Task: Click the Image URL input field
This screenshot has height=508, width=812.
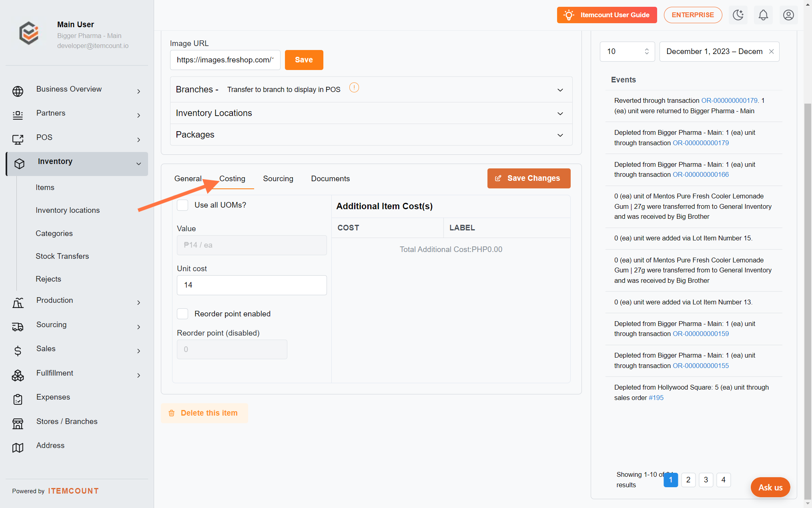Action: [225, 60]
